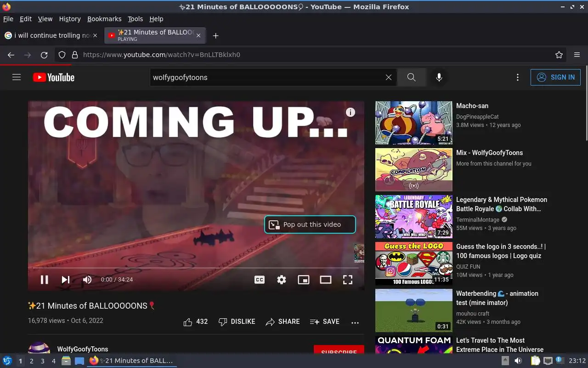Open the Macho-san video thumbnail

(414, 123)
